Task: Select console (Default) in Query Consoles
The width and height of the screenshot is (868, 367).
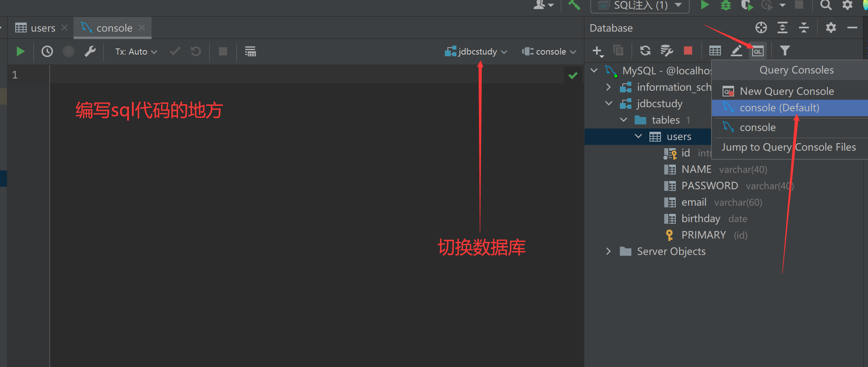Action: click(x=790, y=108)
